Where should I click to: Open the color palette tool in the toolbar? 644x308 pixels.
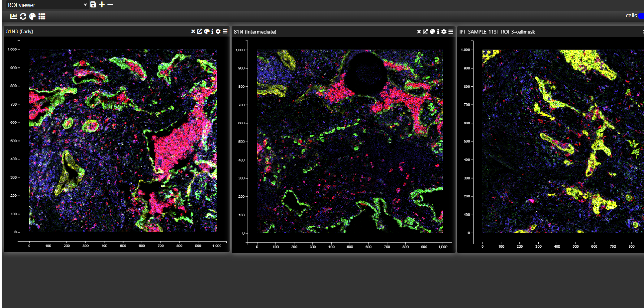[32, 16]
